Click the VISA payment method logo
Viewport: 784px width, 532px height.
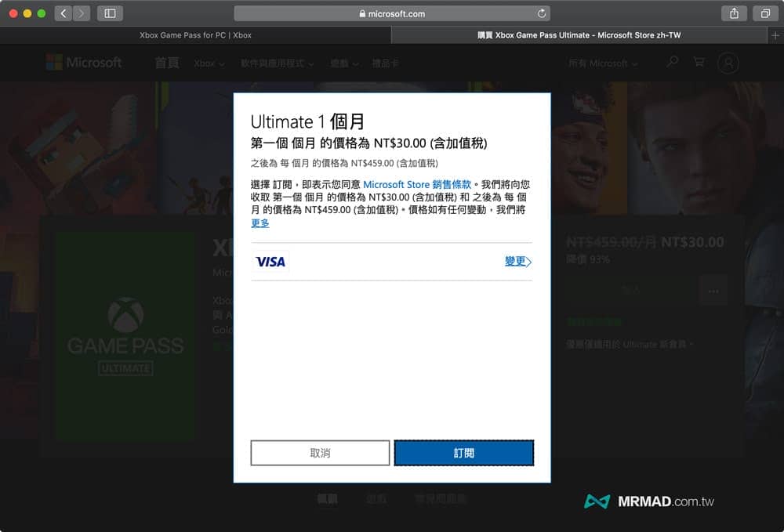pyautogui.click(x=270, y=262)
